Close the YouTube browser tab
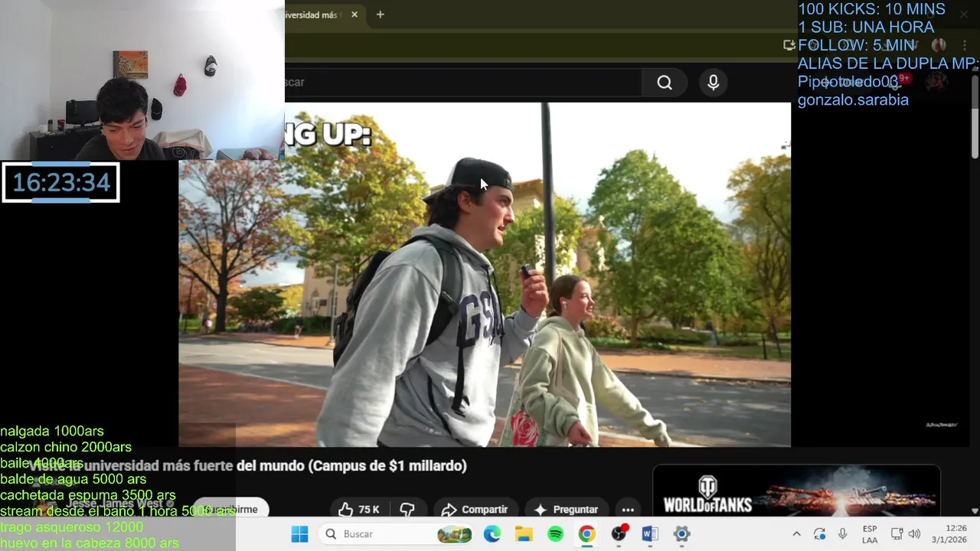Viewport: 980px width, 551px height. click(x=354, y=15)
